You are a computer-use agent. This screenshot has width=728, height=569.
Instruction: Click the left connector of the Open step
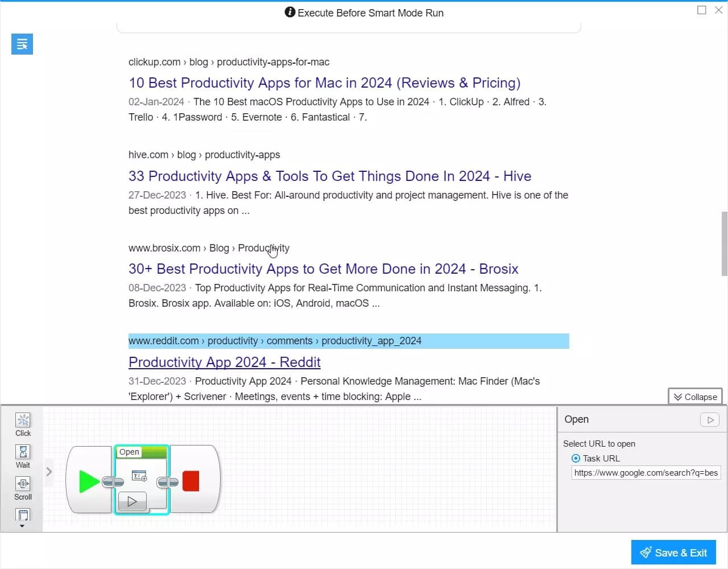pyautogui.click(x=113, y=483)
